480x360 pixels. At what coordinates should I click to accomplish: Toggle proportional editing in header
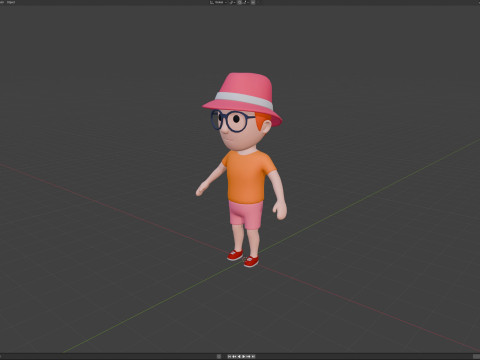click(x=253, y=2)
